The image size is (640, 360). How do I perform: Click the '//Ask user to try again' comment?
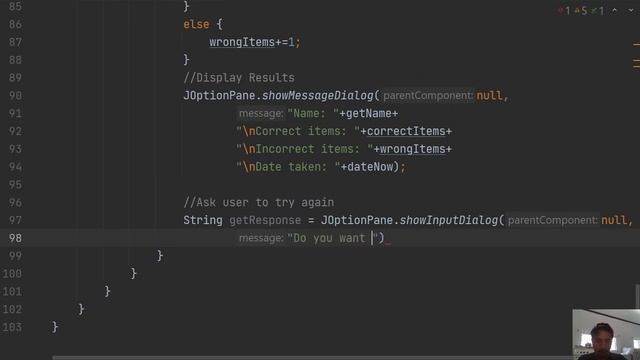click(258, 202)
